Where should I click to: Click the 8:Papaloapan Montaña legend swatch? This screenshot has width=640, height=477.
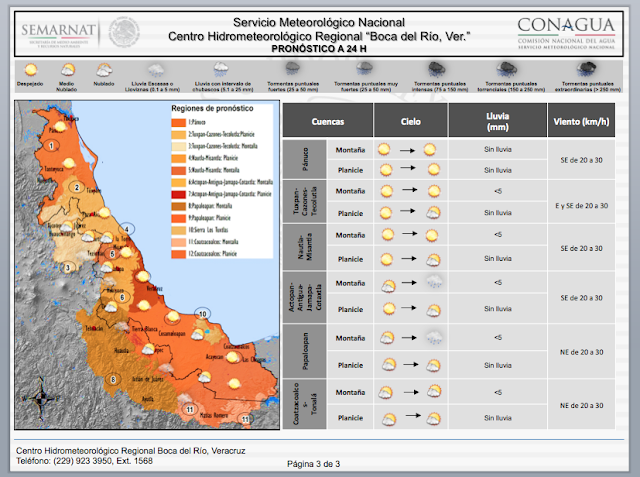tap(179, 206)
